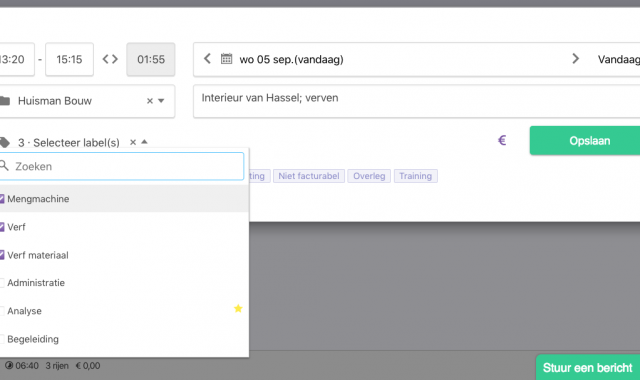
Task: Click the '3 rijen' status text
Action: 57,366
